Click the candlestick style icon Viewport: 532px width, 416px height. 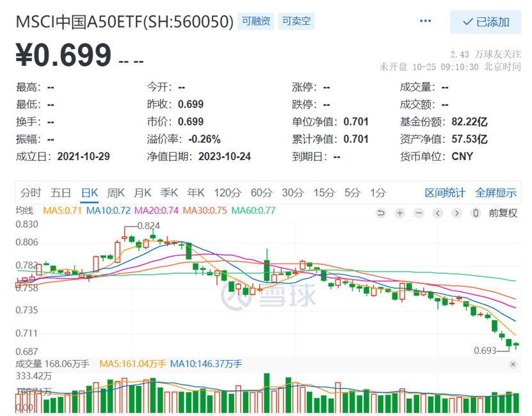click(475, 213)
